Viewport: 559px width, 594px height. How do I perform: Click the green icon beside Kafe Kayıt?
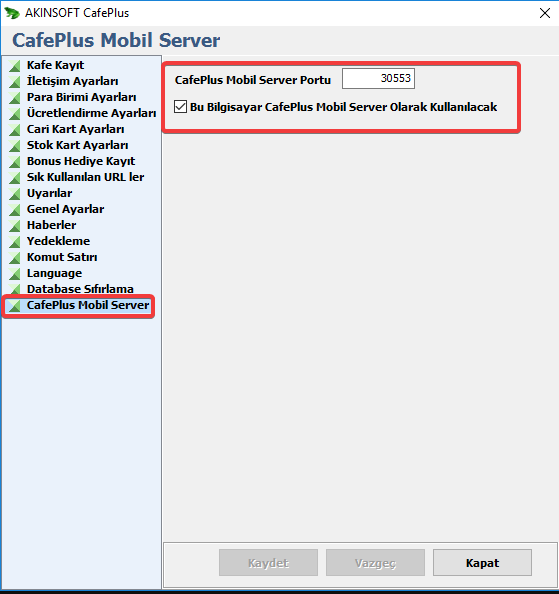coord(15,66)
